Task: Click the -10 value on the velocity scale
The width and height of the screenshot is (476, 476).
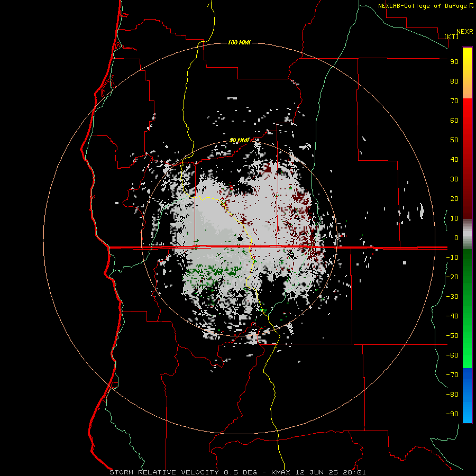Action: coord(452,258)
